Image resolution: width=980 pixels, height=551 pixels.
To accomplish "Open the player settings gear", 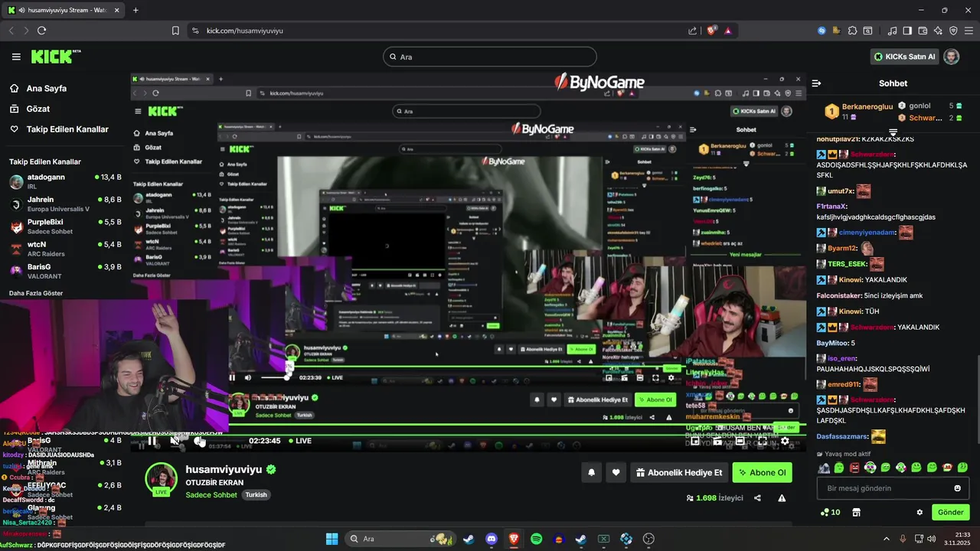I will 785,441.
